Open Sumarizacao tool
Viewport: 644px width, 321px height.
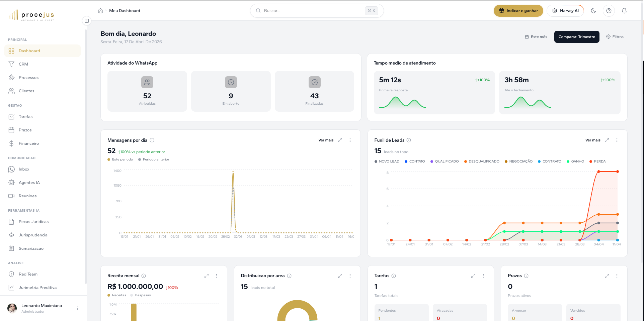43,248
